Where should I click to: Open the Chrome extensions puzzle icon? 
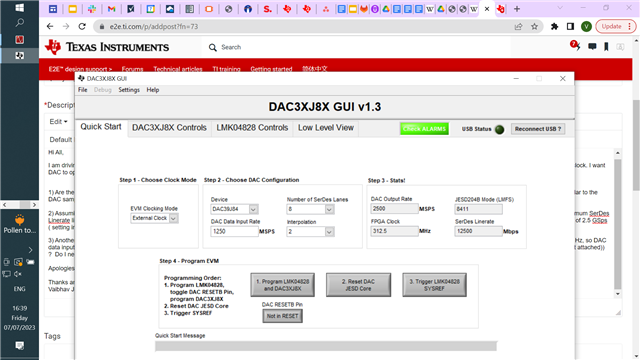(554, 27)
